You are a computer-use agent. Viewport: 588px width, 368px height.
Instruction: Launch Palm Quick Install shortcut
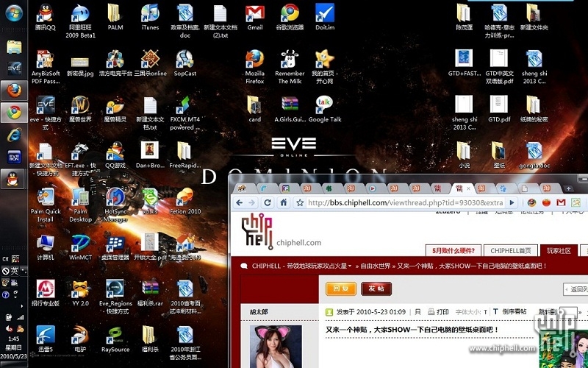[46, 205]
